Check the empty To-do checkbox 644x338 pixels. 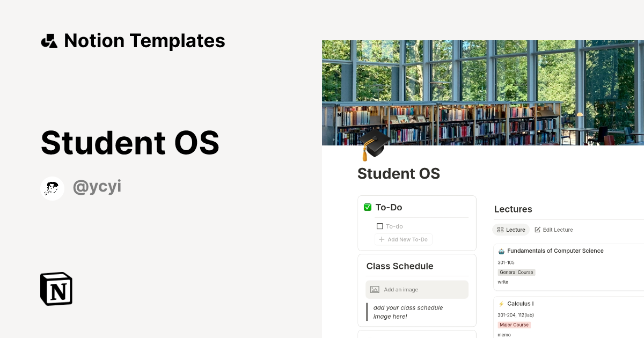point(380,226)
